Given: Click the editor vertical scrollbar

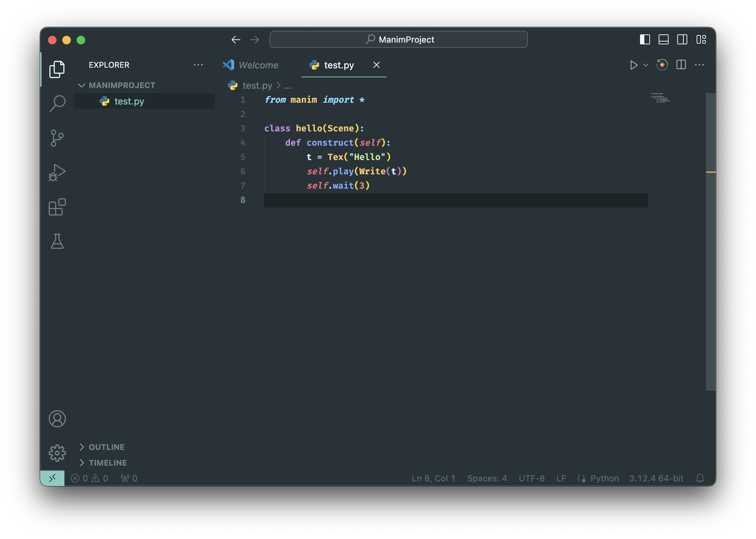Looking at the screenshot, I should point(711,242).
